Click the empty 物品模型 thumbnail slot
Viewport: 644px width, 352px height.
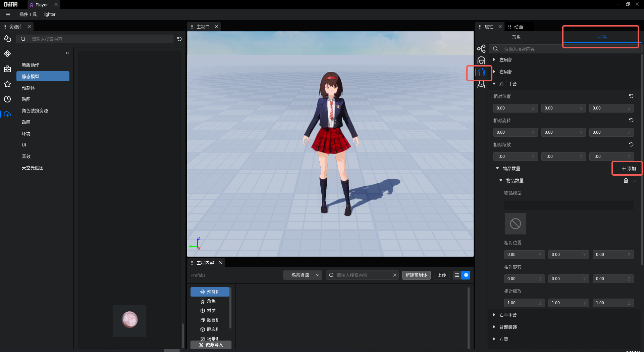pyautogui.click(x=516, y=224)
